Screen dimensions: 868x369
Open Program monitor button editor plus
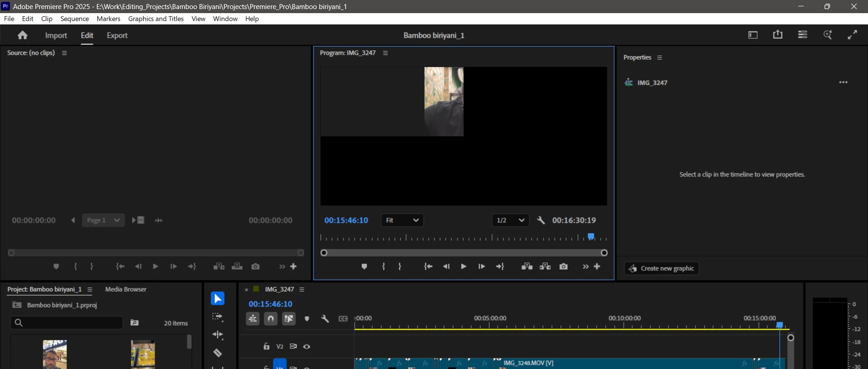coord(597,267)
